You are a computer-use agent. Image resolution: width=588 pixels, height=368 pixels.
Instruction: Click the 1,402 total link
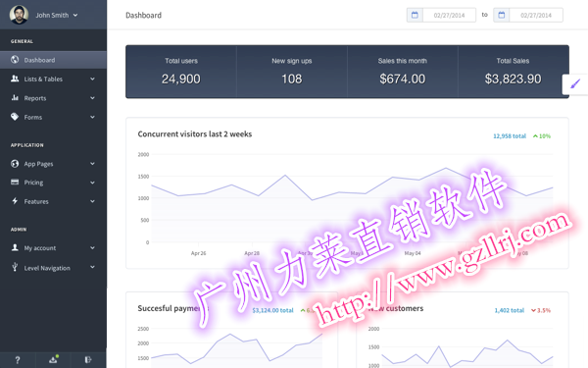(x=509, y=310)
